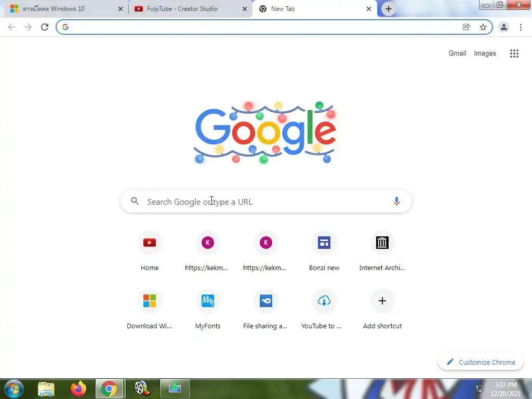Open the first https://kekm... shortcut
Viewport: 532px width, 399px height.
[x=208, y=251]
